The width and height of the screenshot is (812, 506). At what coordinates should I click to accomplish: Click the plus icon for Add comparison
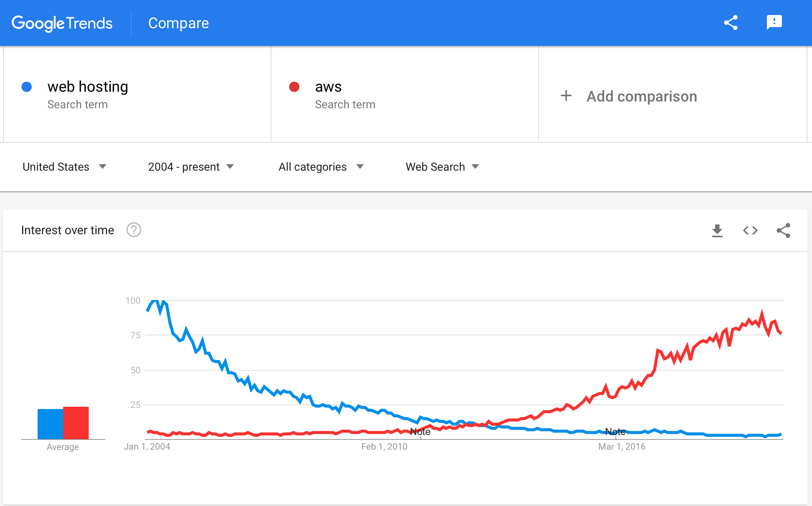[566, 96]
